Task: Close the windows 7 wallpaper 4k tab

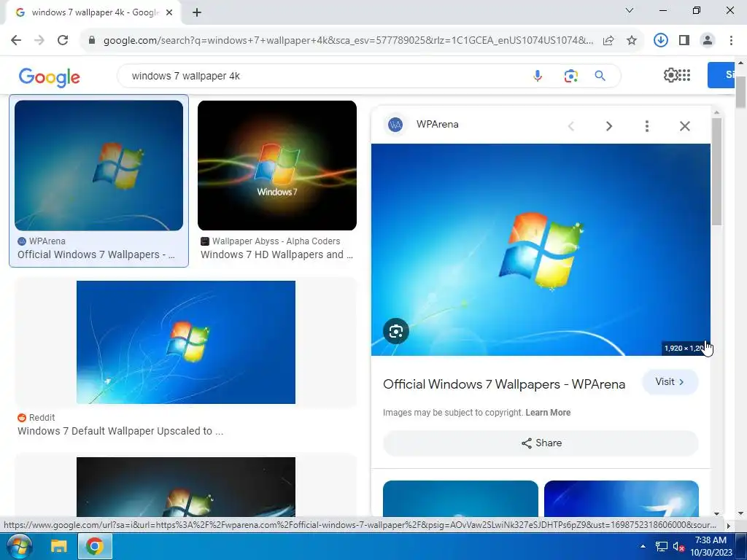Action: coord(169,13)
